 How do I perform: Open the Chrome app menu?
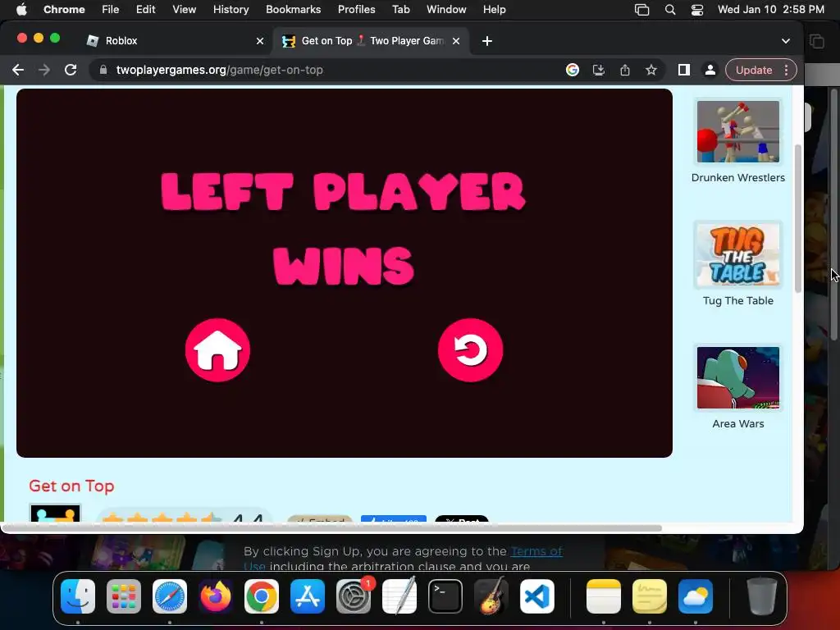point(64,10)
